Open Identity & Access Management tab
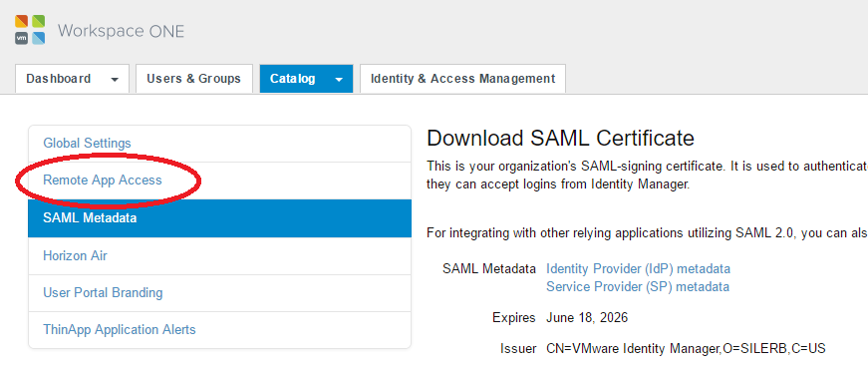 pyautogui.click(x=462, y=79)
